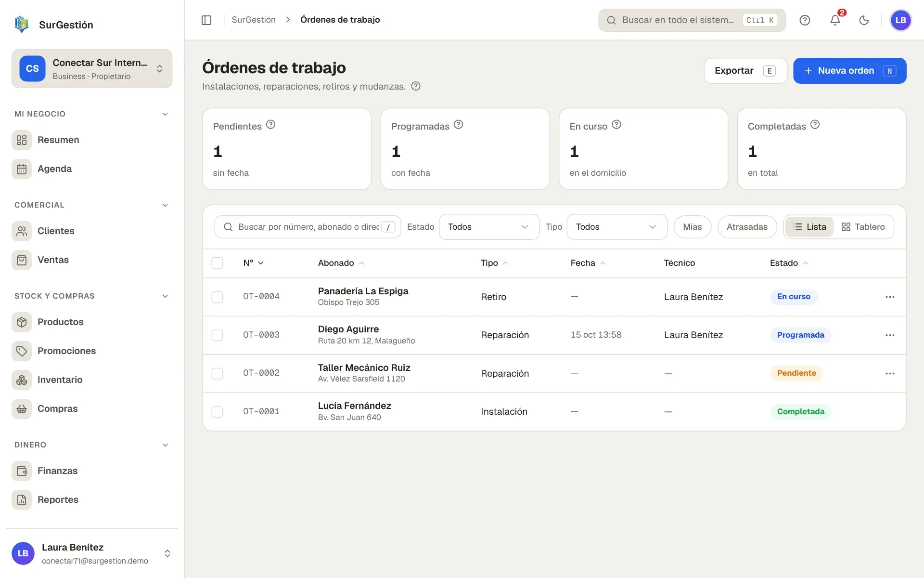Toggle the sidebar panel icon

coord(206,20)
